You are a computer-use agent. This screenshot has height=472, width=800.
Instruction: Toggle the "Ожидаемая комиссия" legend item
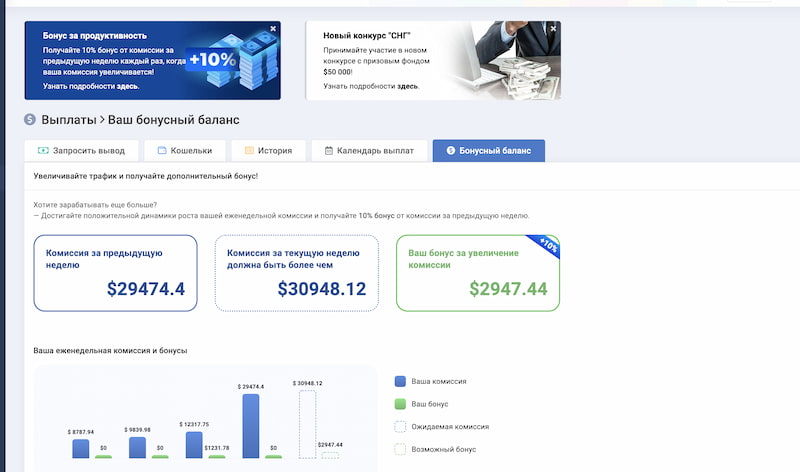(436, 426)
